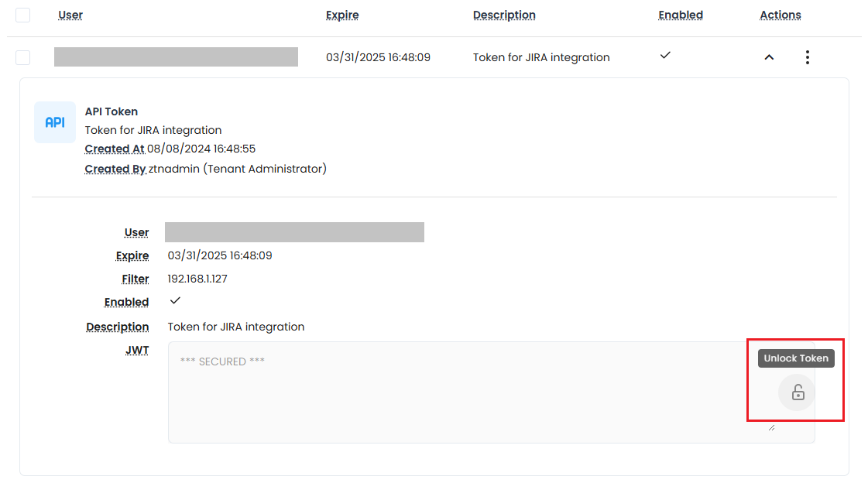Viewport: 868px width, 483px height.
Task: Click the Unlock Token padlock icon
Action: tap(797, 392)
